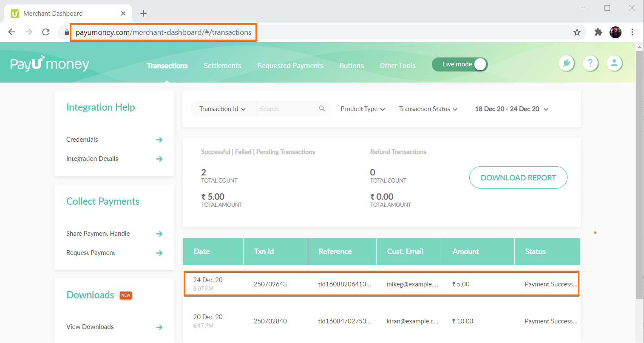Click the DOWNLOAD REPORT button
Image resolution: width=644 pixels, height=343 pixels.
(518, 177)
